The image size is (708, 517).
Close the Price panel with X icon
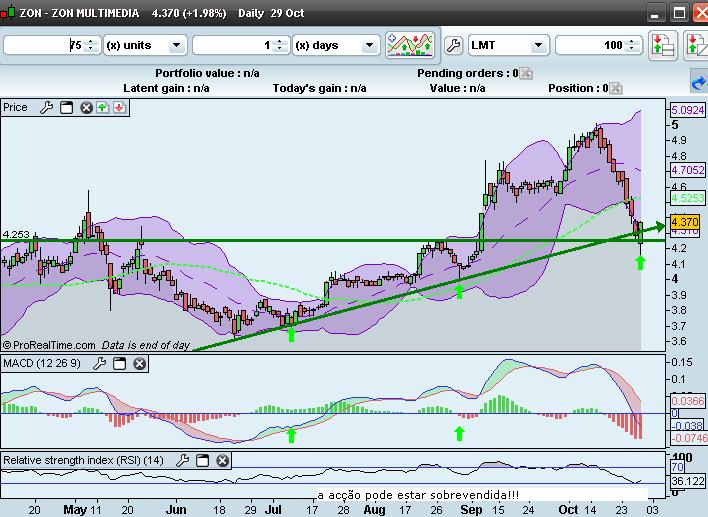(86, 107)
